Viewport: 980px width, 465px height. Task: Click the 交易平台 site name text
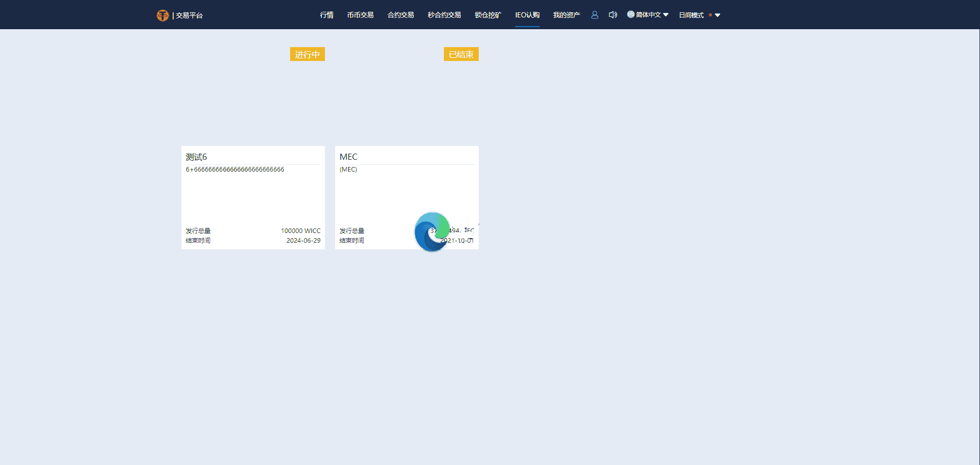pos(189,15)
